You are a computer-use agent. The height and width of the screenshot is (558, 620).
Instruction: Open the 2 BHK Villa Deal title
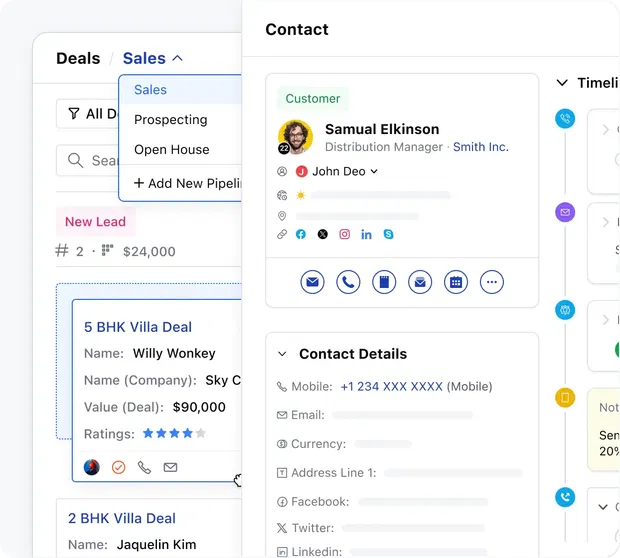click(122, 518)
